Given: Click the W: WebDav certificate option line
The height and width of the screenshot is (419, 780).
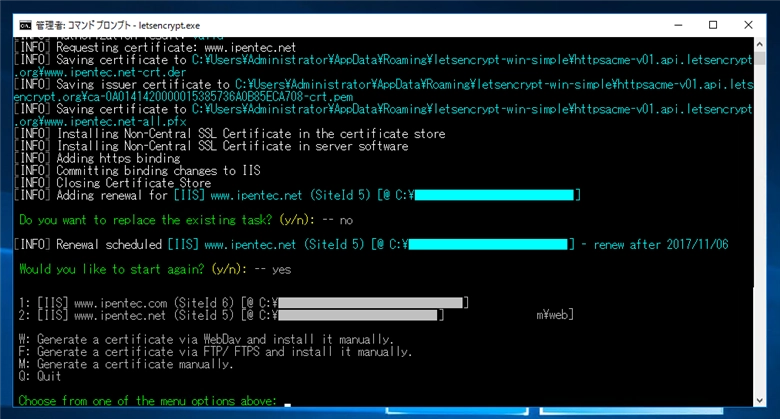Looking at the screenshot, I should (x=206, y=339).
